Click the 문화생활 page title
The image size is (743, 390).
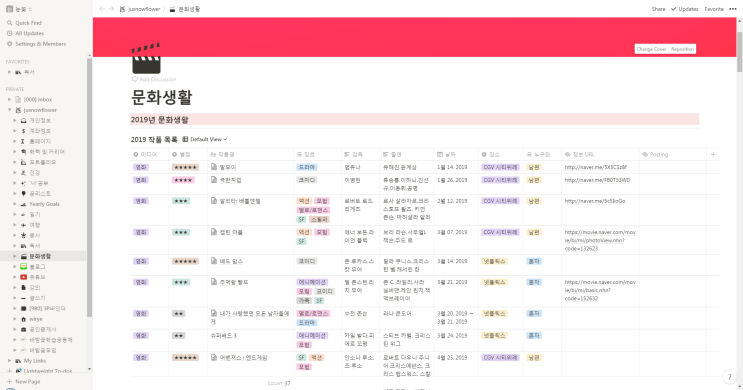click(x=162, y=97)
